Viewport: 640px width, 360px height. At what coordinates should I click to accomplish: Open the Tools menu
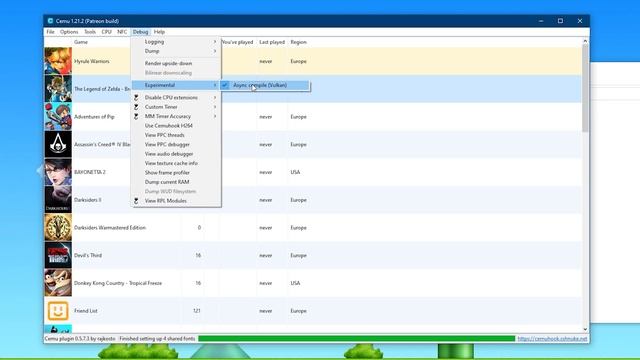90,32
